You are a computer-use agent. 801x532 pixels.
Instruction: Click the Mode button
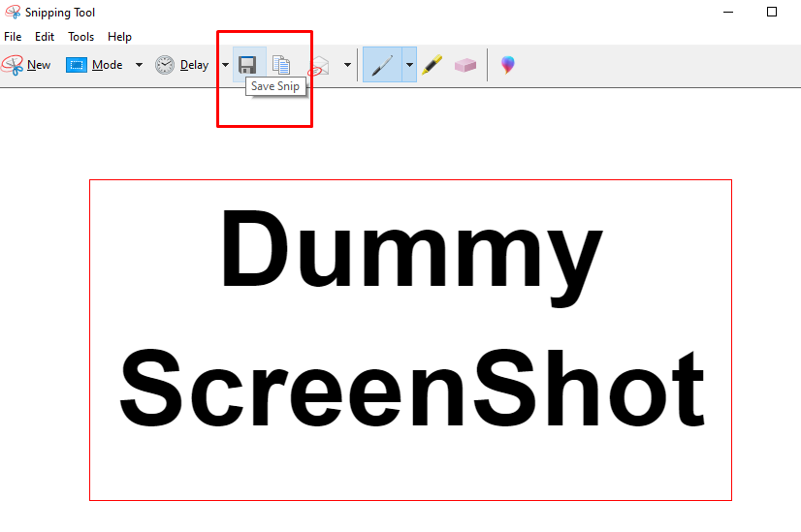coord(94,65)
